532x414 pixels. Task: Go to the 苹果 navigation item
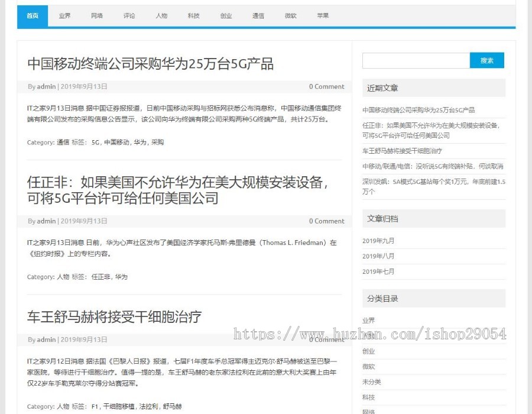pyautogui.click(x=322, y=16)
